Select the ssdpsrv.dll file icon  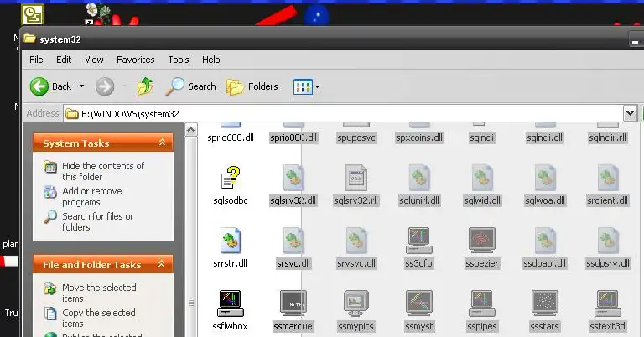[x=607, y=241]
